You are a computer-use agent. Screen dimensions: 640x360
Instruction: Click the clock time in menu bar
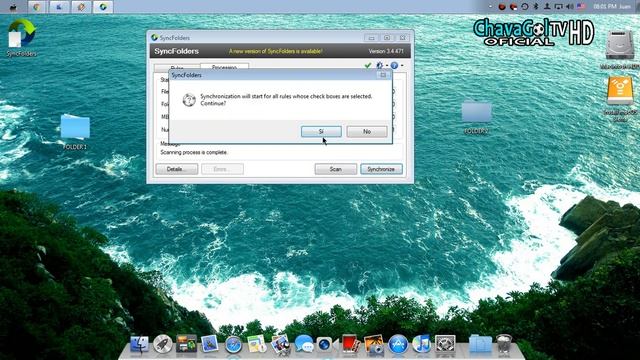tap(605, 7)
